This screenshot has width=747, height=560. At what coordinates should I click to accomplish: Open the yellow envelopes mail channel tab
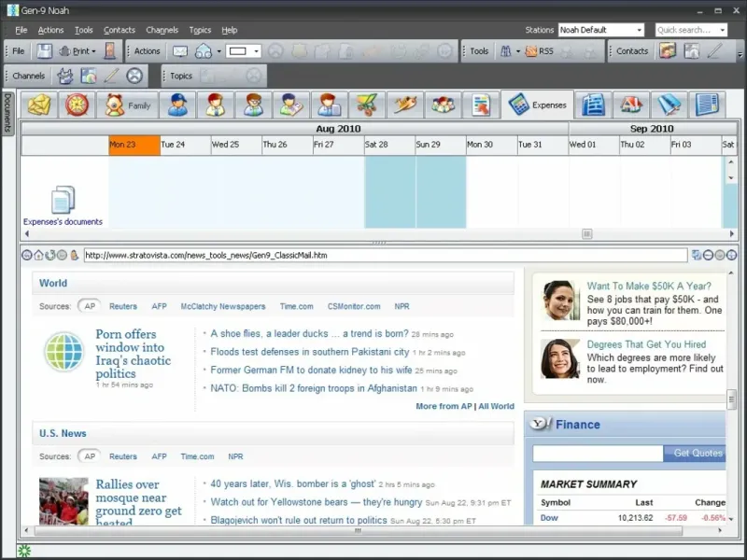39,105
